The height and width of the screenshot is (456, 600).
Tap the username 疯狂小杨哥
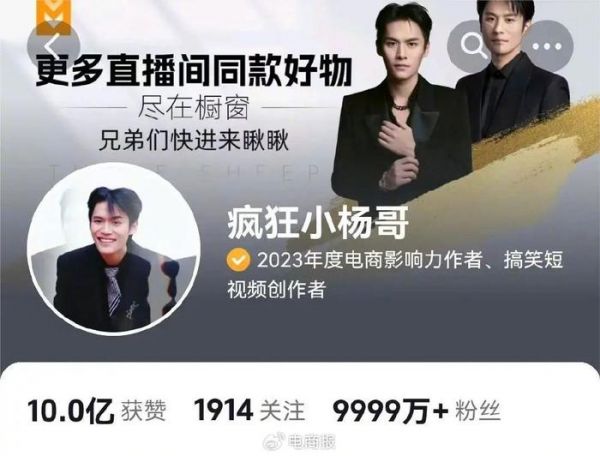[x=318, y=223]
